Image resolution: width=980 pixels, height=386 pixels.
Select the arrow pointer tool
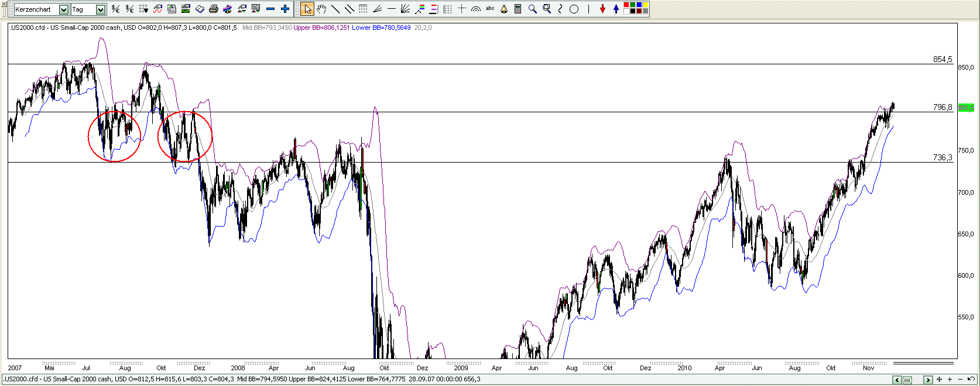(x=307, y=9)
